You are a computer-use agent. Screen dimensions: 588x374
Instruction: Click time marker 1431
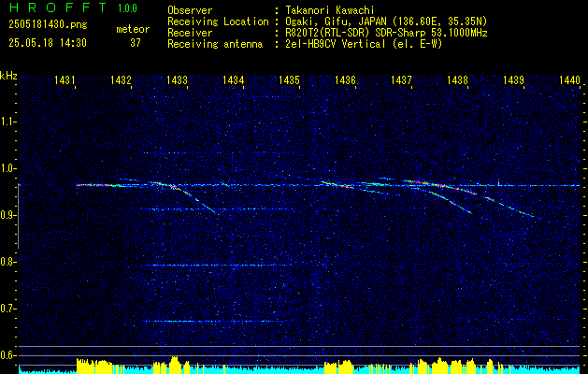(65, 79)
